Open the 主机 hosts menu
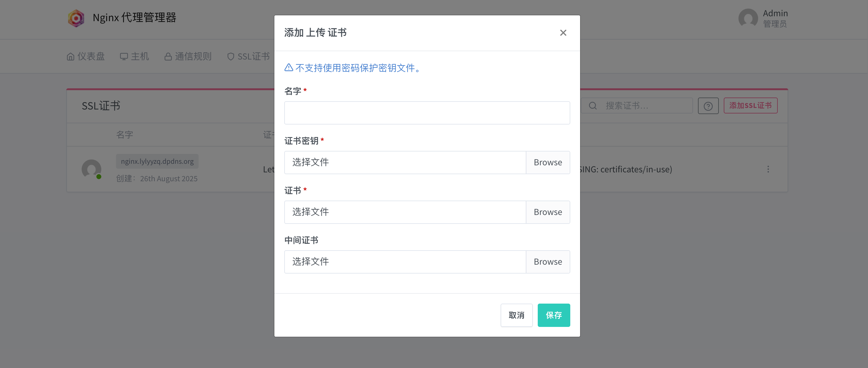Image resolution: width=868 pixels, height=368 pixels. [134, 56]
